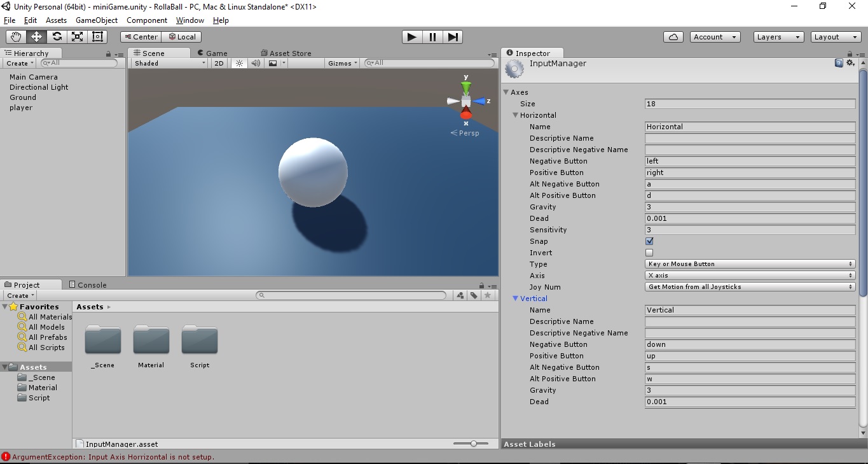The width and height of the screenshot is (868, 464).
Task: Mute scene audio in Scene view
Action: [x=255, y=63]
